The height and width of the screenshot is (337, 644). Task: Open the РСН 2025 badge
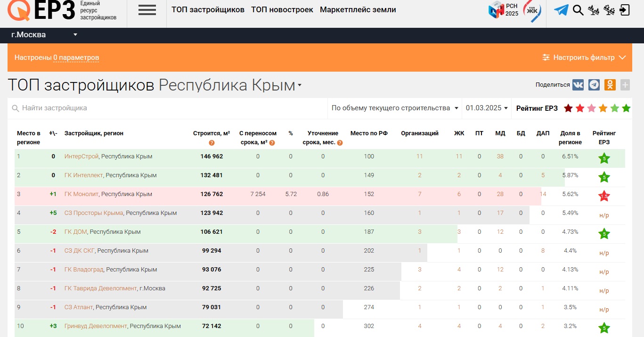[503, 10]
